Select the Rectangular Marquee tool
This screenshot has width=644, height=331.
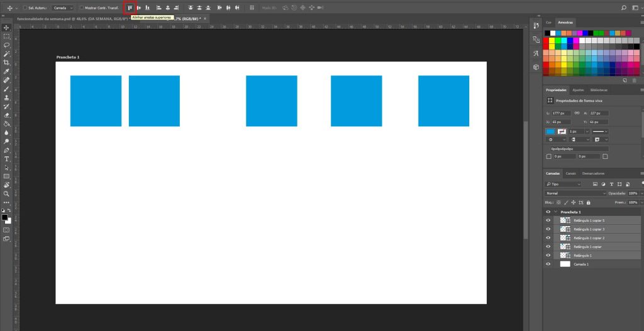[6, 36]
